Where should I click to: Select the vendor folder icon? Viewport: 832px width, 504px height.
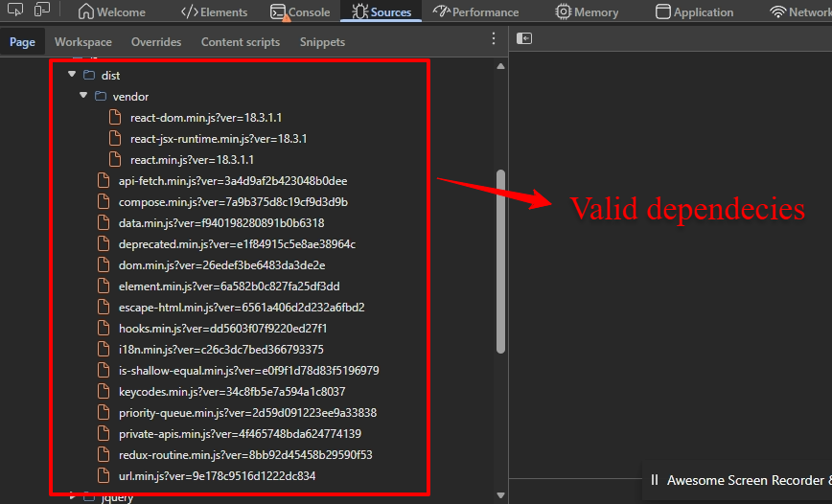[x=101, y=96]
